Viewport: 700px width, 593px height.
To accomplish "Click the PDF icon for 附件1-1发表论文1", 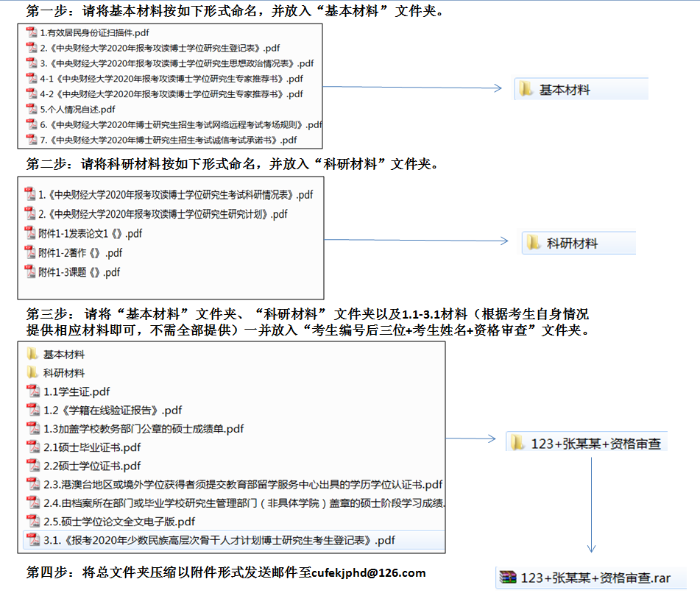I will tap(30, 234).
